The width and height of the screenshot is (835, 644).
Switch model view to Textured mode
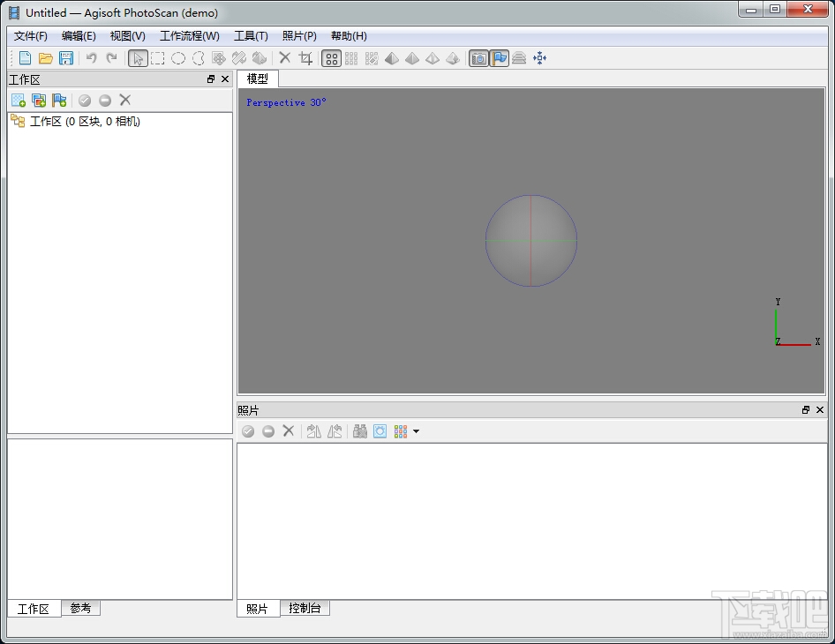tap(453, 58)
